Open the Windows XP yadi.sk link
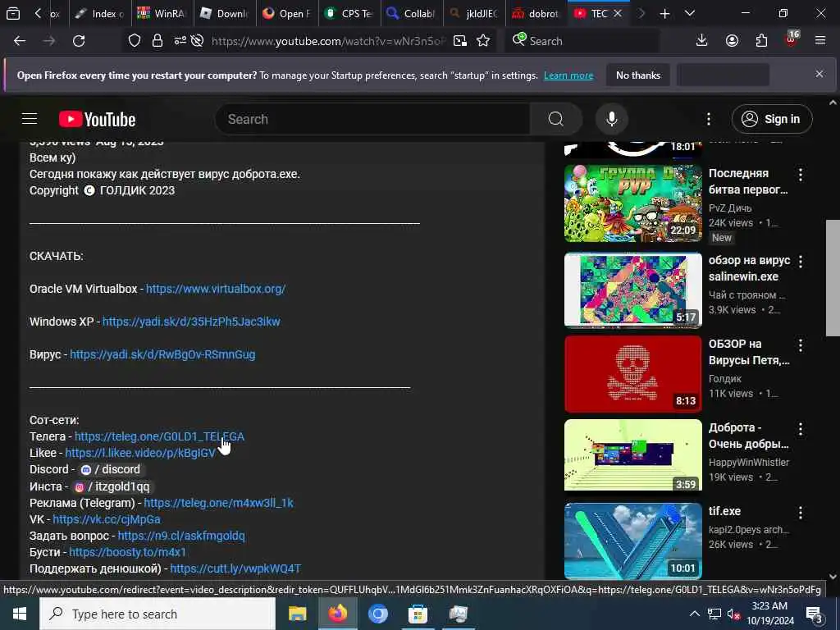The height and width of the screenshot is (630, 840). coord(191,322)
